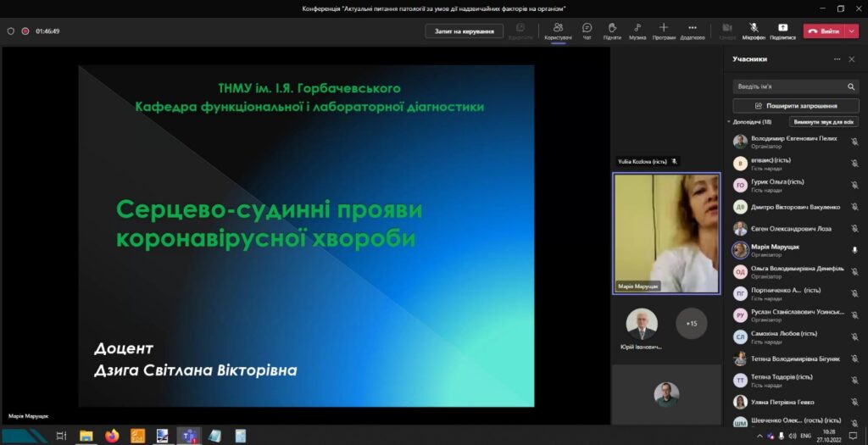
Task: Open More actions (Додатково) menu
Action: click(692, 31)
